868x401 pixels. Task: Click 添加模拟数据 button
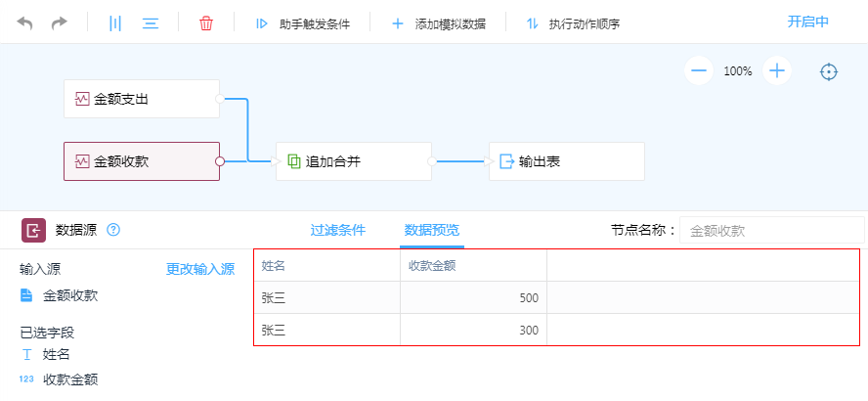point(438,23)
